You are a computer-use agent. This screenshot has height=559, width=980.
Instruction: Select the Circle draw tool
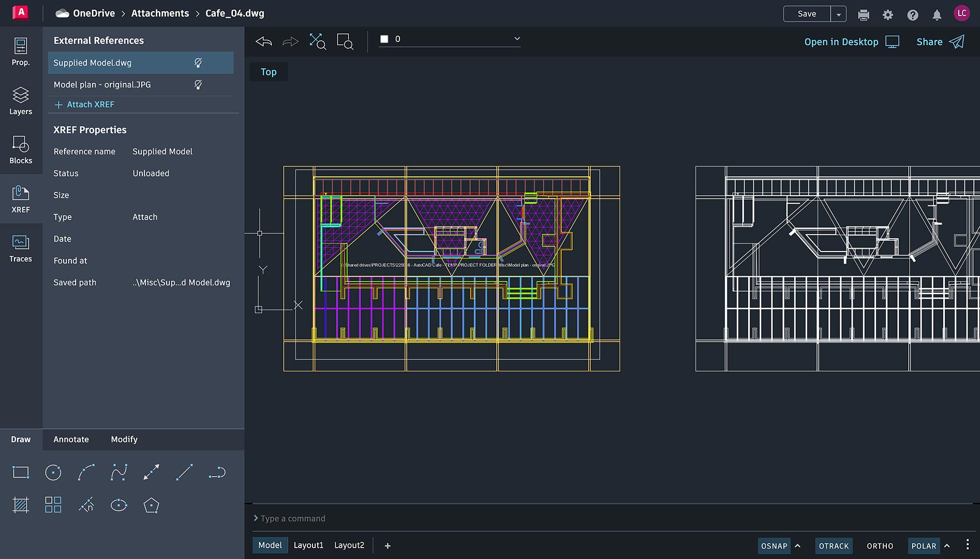pos(53,472)
